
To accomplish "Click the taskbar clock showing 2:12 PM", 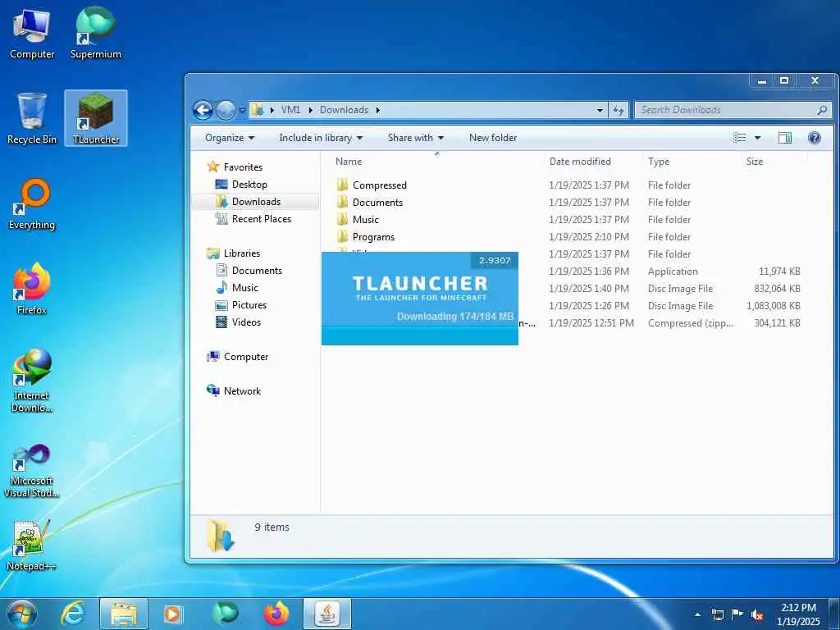I will [798, 614].
